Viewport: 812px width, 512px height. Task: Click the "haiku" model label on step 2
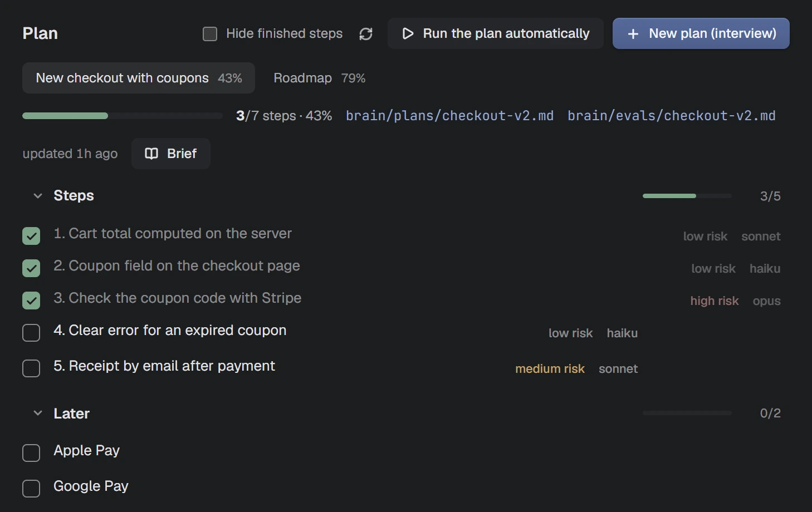(765, 269)
